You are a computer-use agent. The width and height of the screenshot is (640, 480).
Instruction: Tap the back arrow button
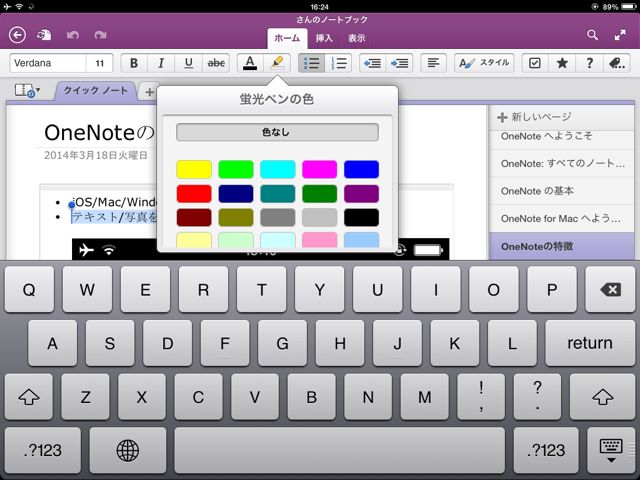17,35
